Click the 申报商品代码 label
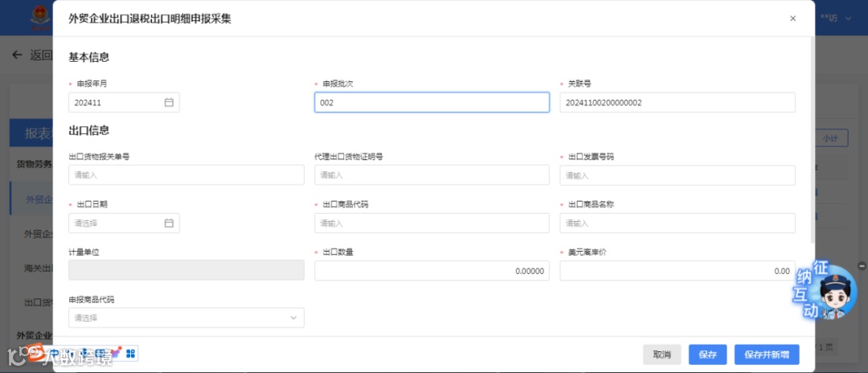The width and height of the screenshot is (868, 373). coord(92,299)
